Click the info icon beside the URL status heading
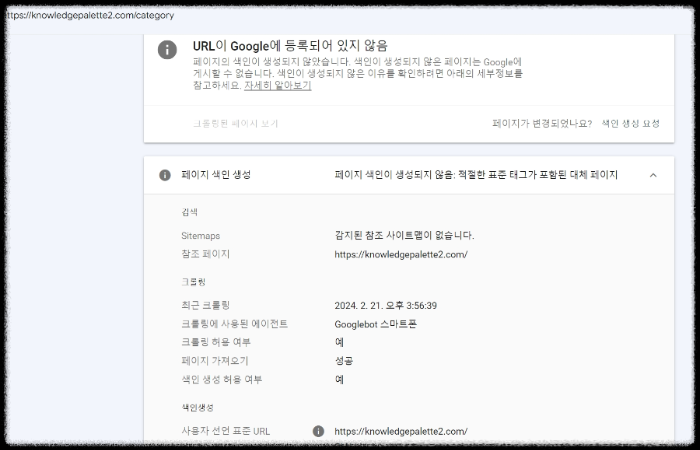 tap(167, 50)
